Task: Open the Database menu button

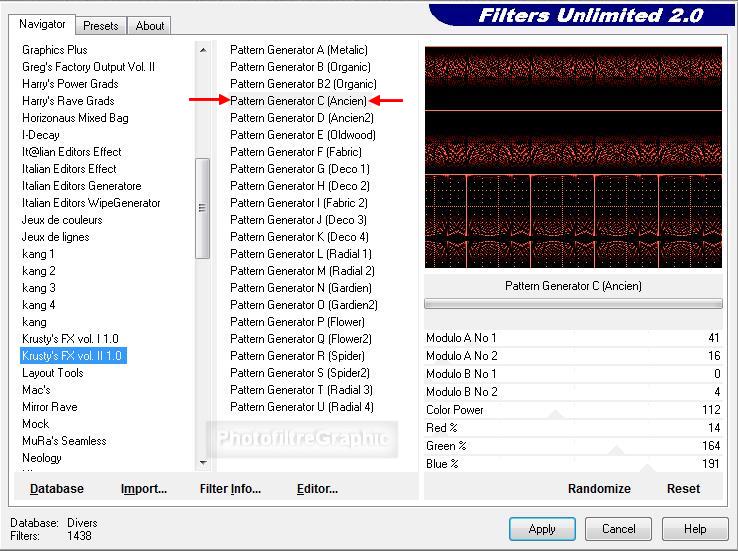Action: tap(57, 489)
